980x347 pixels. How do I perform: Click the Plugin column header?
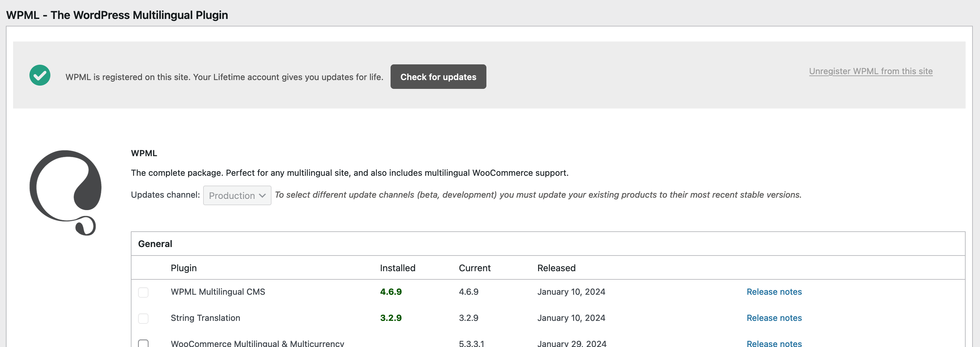click(x=184, y=268)
